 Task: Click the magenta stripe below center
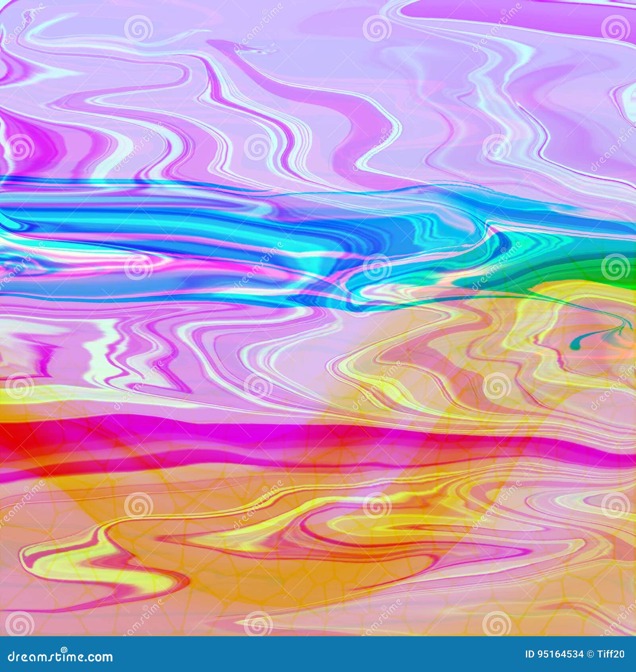159,433
